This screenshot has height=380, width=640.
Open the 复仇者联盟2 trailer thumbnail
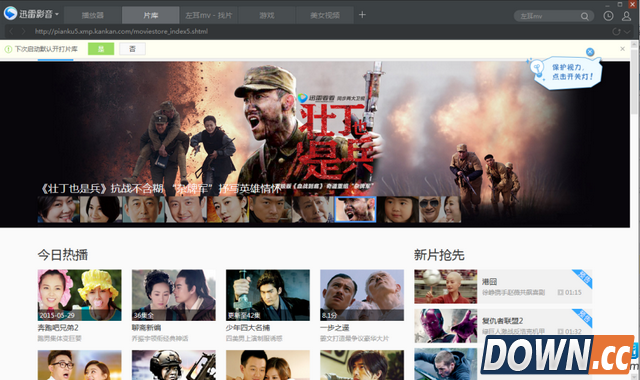point(446,326)
